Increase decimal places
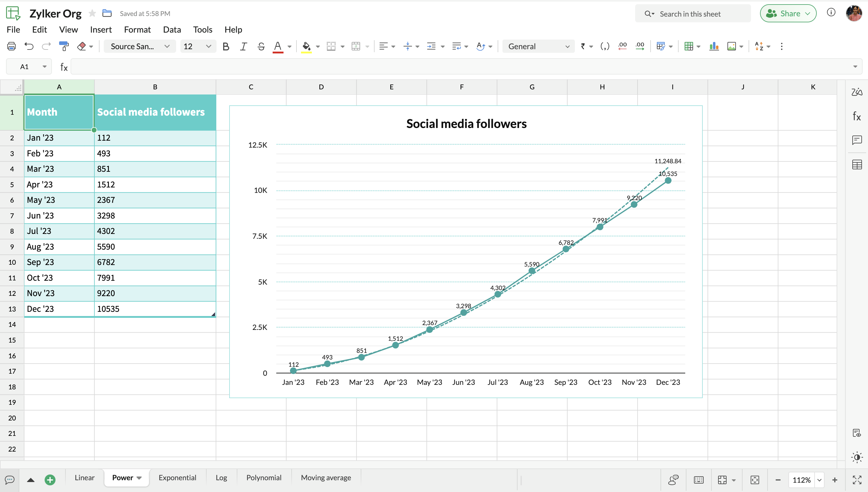The image size is (868, 492). (x=640, y=46)
